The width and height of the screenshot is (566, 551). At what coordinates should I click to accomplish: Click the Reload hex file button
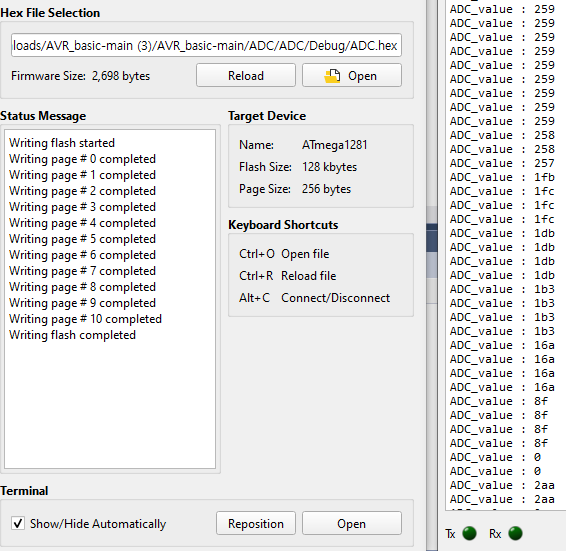(246, 75)
